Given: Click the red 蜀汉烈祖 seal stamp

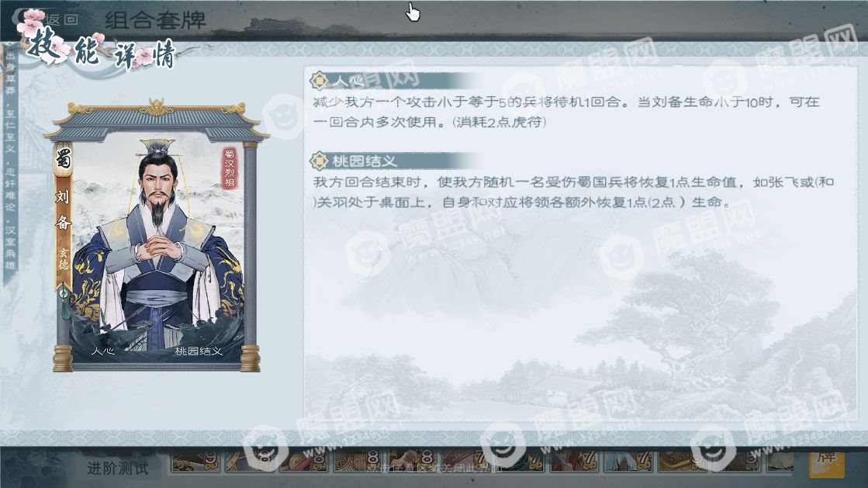Looking at the screenshot, I should click(229, 168).
